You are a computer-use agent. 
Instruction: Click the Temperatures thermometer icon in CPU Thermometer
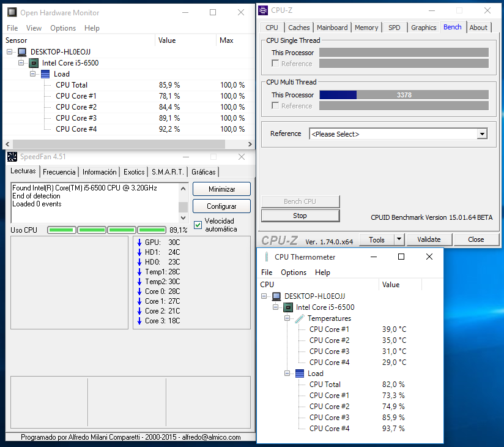pyautogui.click(x=300, y=318)
